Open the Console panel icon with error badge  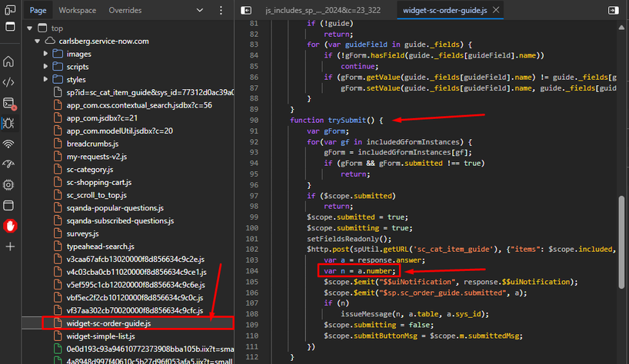click(8, 104)
